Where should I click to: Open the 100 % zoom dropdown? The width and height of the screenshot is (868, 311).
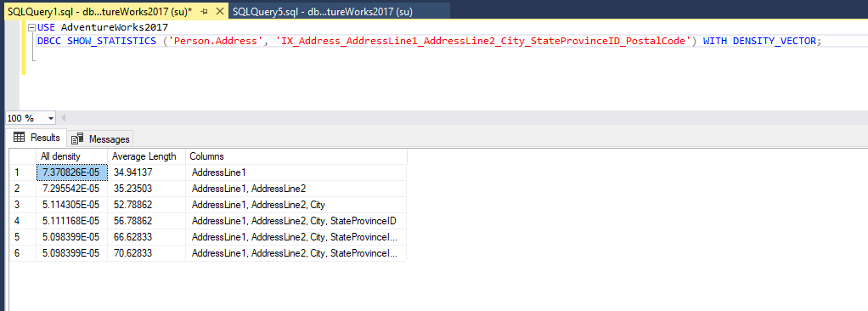(x=52, y=118)
